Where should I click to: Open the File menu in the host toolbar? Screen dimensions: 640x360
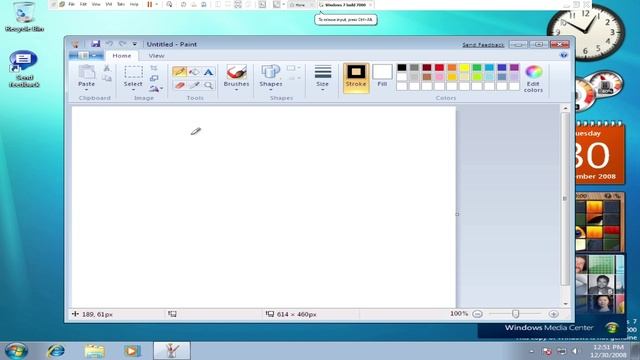71,4
